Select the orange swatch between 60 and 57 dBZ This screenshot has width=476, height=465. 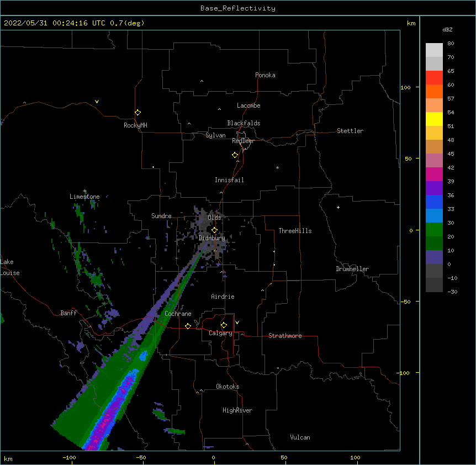(x=434, y=92)
